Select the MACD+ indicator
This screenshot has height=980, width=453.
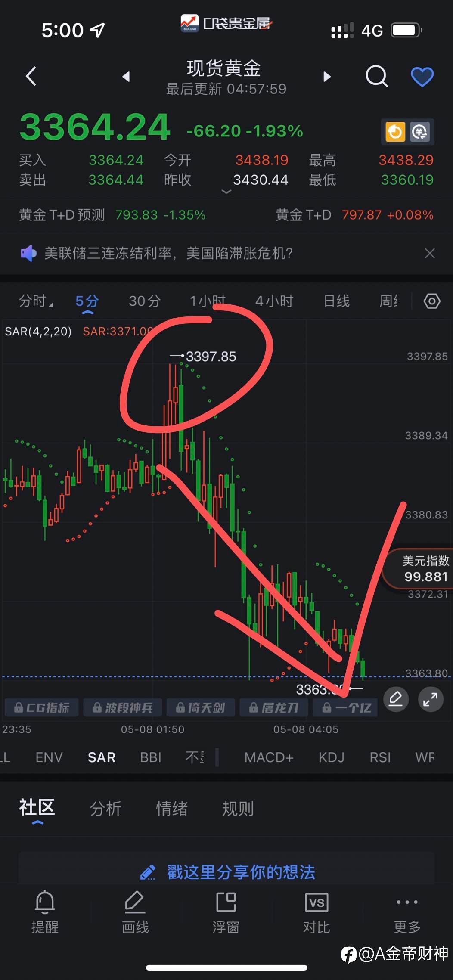click(269, 757)
